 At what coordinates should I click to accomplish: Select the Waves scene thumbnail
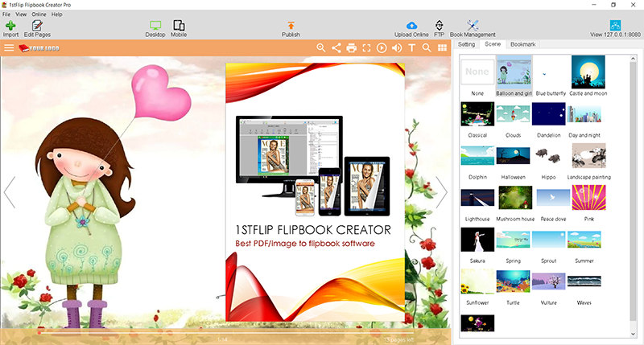pos(584,281)
